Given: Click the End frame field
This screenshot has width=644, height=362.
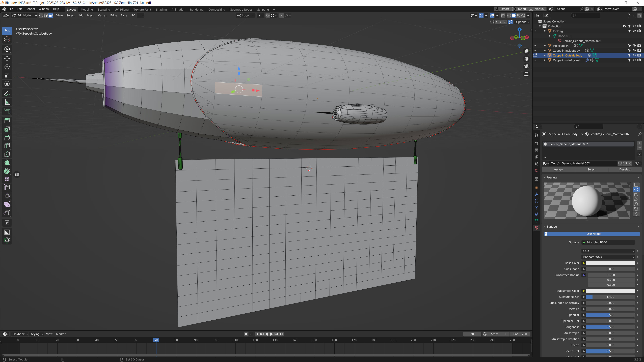Looking at the screenshot, I should [x=520, y=334].
